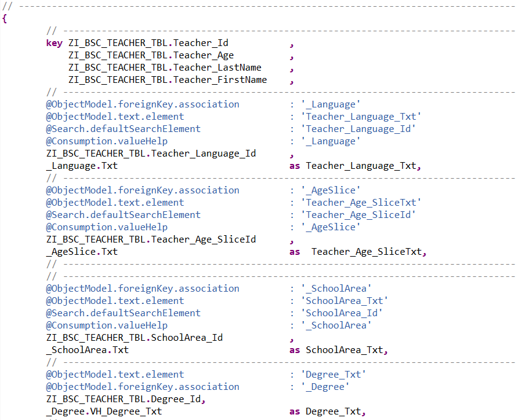The height and width of the screenshot is (420, 522).
Task: Select the as keyword before SchoolArea_Txt
Action: [294, 349]
